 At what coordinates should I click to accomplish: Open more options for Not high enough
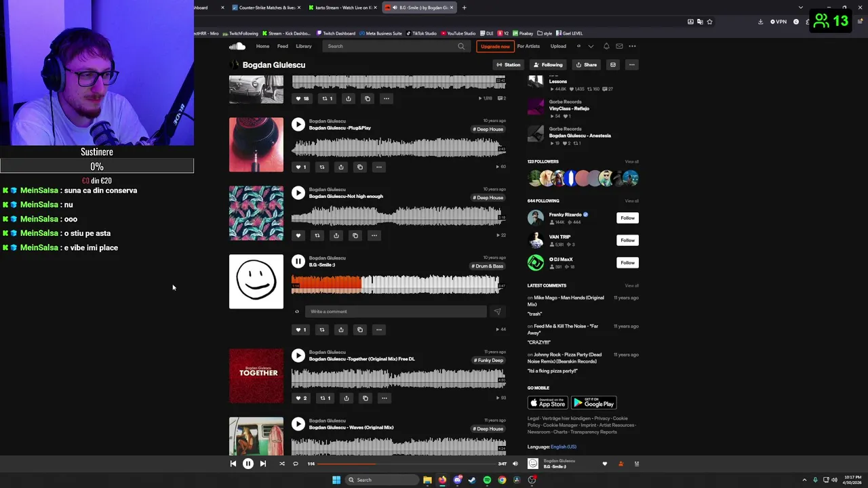point(374,235)
